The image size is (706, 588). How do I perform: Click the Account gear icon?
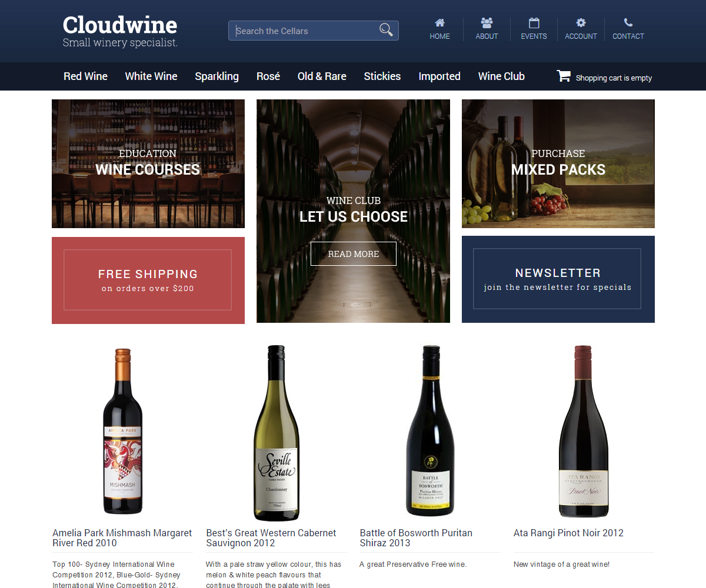[x=581, y=23]
